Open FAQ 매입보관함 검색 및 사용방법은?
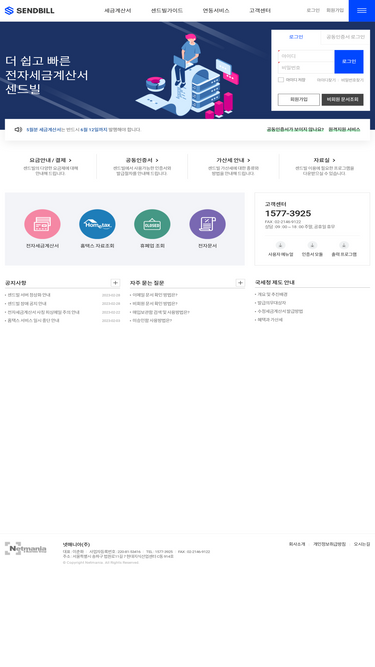The width and height of the screenshot is (375, 667). coord(161,312)
